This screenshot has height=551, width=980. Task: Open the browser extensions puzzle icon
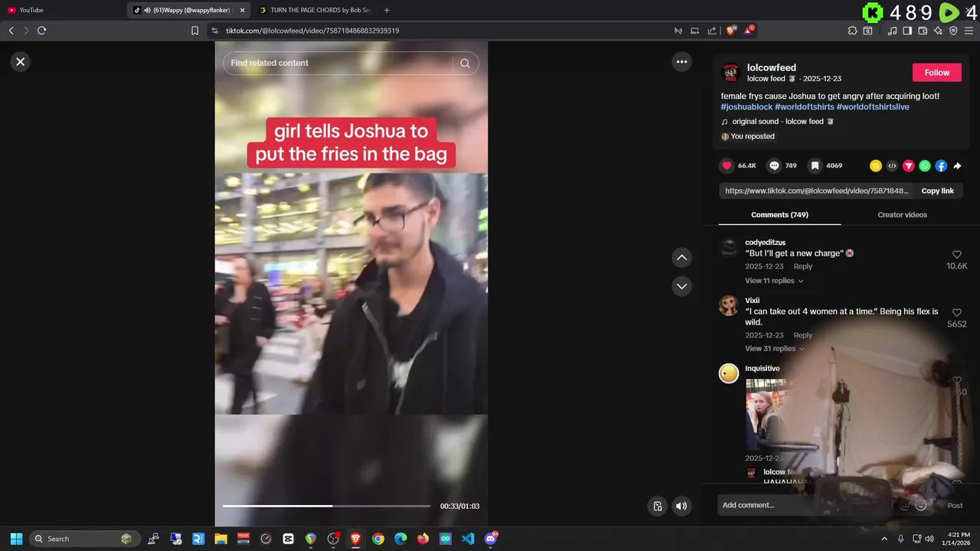pos(852,31)
